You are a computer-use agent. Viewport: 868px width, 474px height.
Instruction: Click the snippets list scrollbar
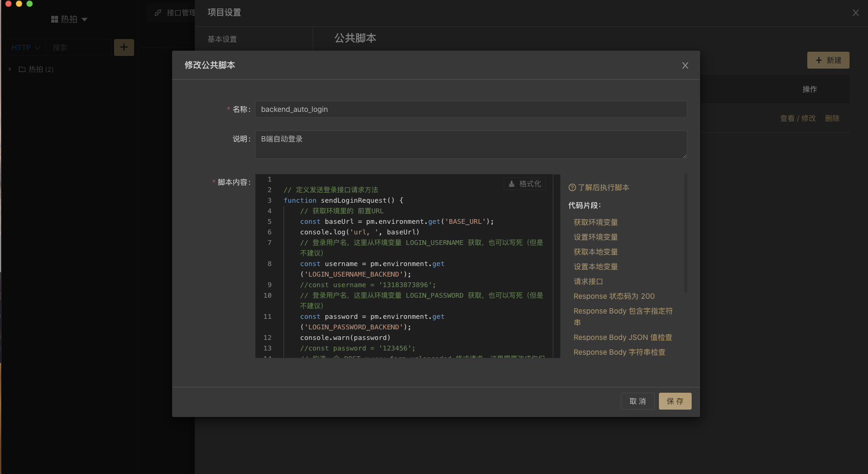[685, 233]
